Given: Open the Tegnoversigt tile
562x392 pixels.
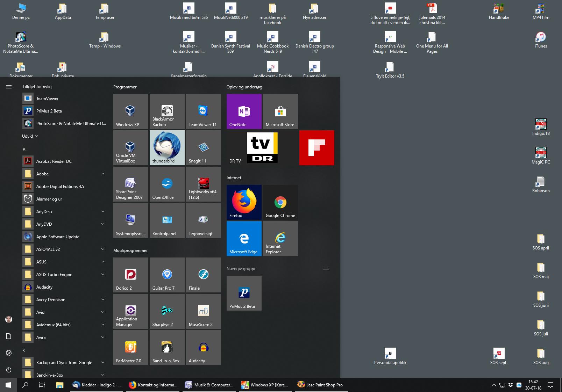Looking at the screenshot, I should (204, 220).
